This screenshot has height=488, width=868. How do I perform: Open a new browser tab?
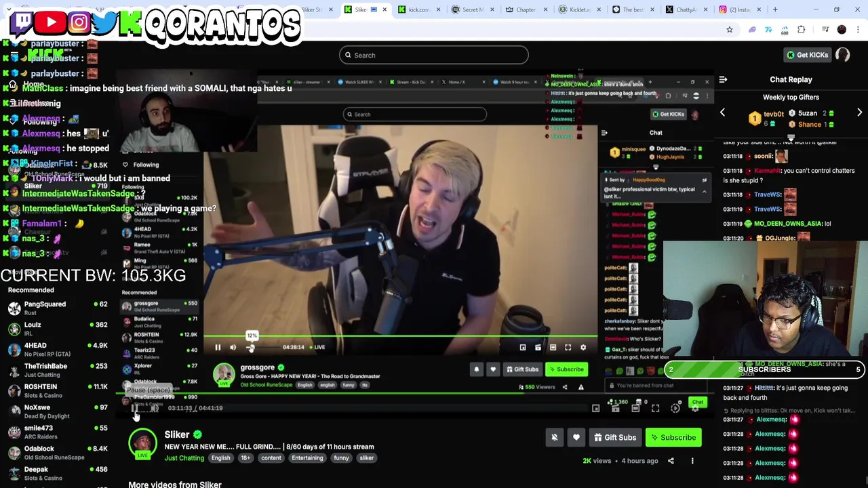[775, 9]
